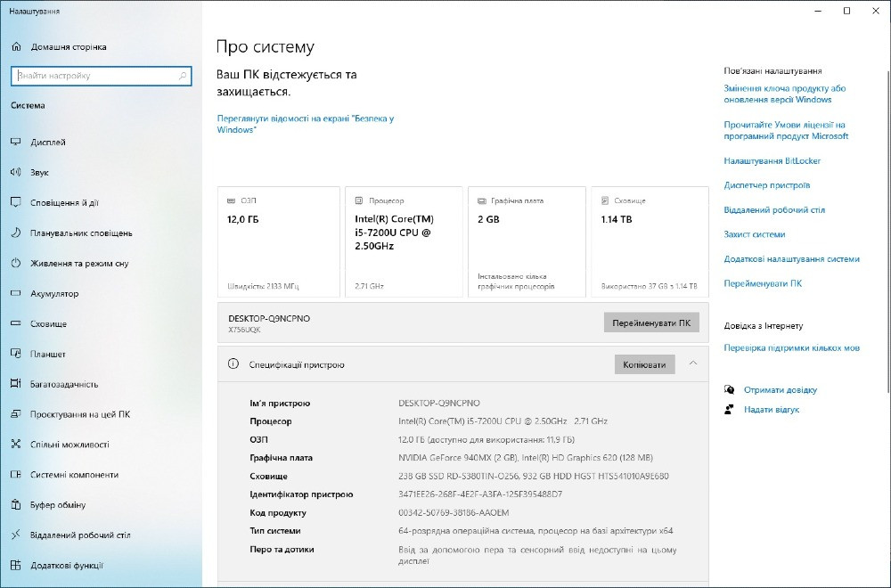Select the Battery icon in sidebar

16,293
